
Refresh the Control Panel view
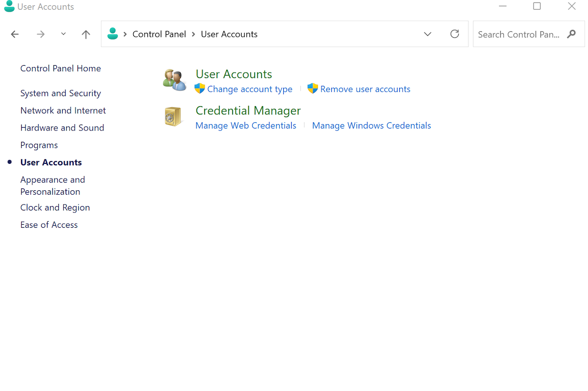tap(455, 34)
